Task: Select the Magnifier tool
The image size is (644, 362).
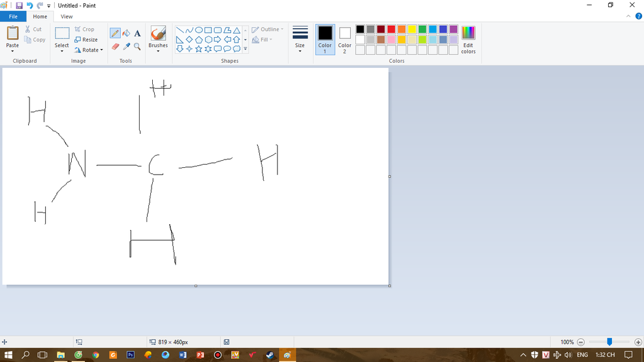Action: tap(137, 47)
